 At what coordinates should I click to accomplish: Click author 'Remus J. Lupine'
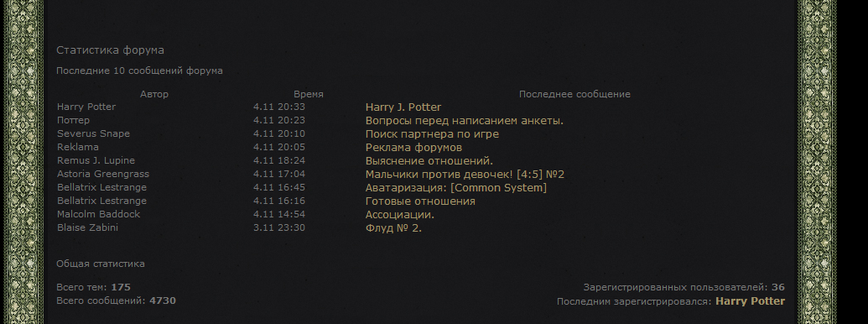pos(96,160)
